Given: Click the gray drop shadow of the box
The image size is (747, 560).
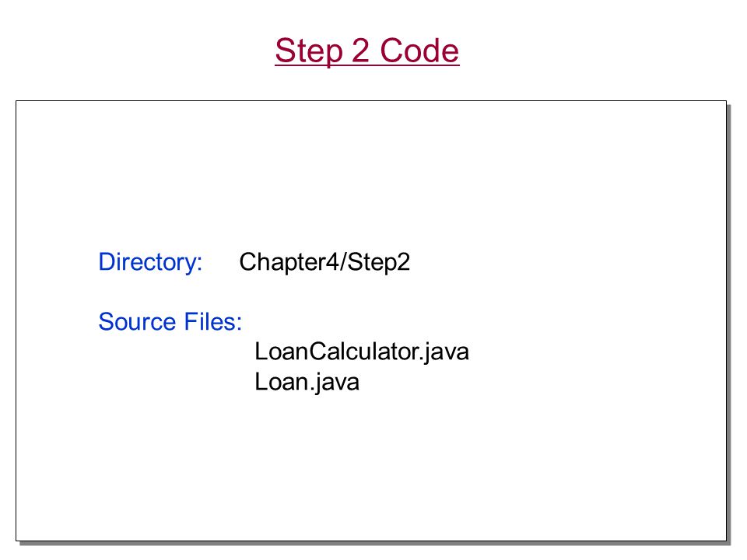Looking at the screenshot, I should pyautogui.click(x=729, y=324).
